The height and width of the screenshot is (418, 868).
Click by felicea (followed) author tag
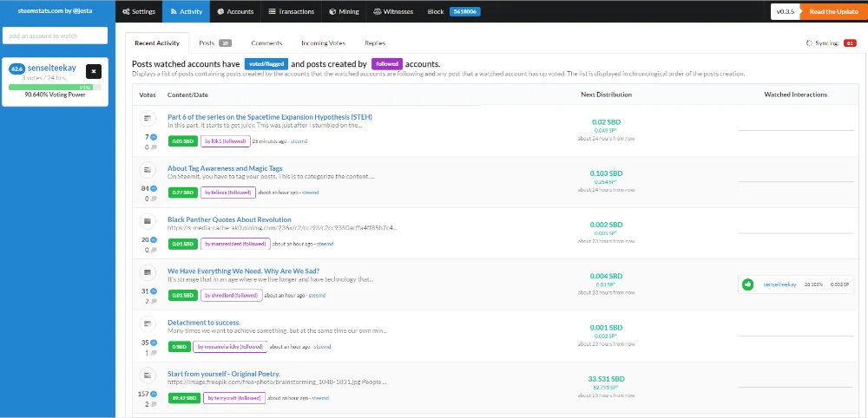(x=228, y=193)
